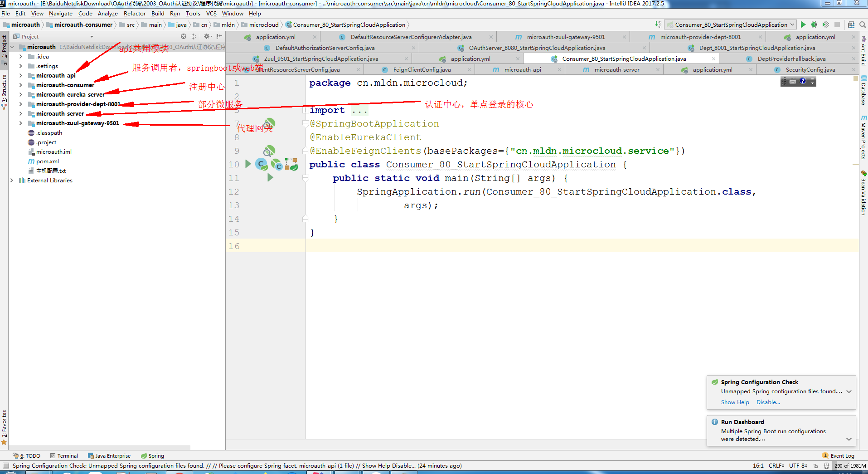Open the Navigate menu
The image size is (868, 474).
click(x=61, y=13)
